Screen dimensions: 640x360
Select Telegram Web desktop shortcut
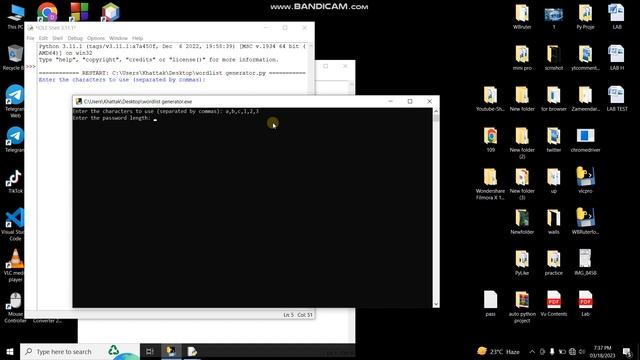point(15,101)
